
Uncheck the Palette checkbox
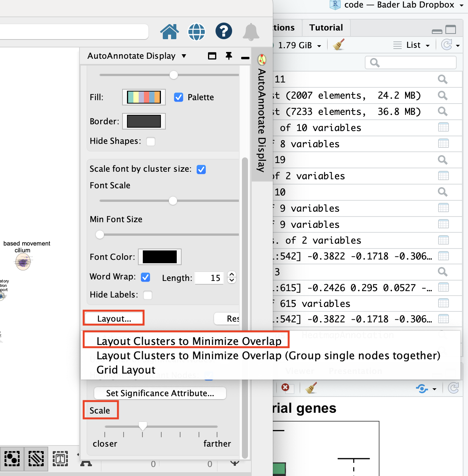[179, 97]
